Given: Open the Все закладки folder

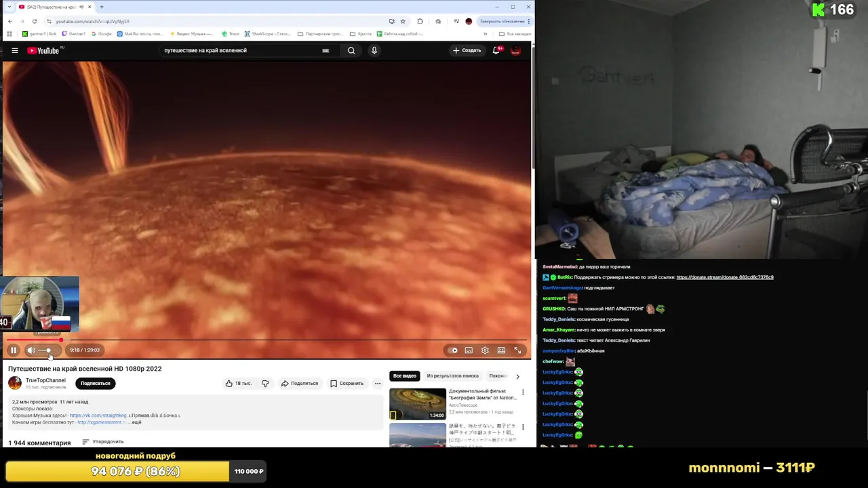Looking at the screenshot, I should coord(515,33).
